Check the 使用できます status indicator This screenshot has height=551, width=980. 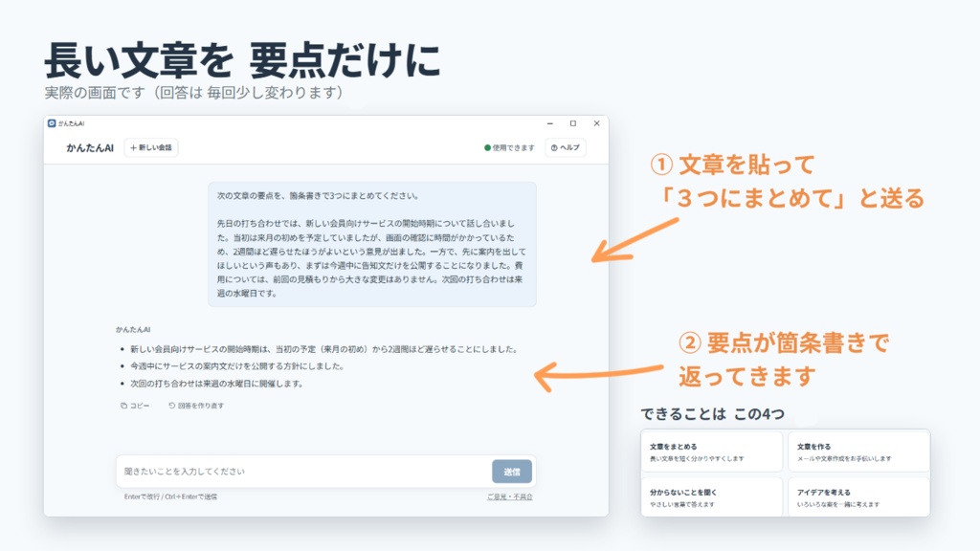click(509, 148)
